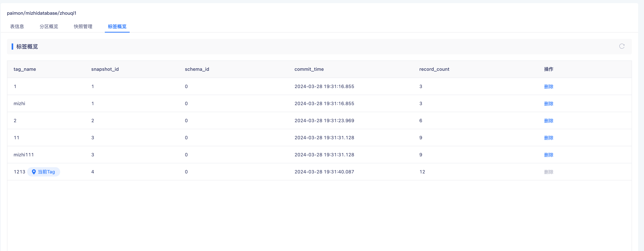Click tag name 11 cell
The image size is (644, 251).
16,138
